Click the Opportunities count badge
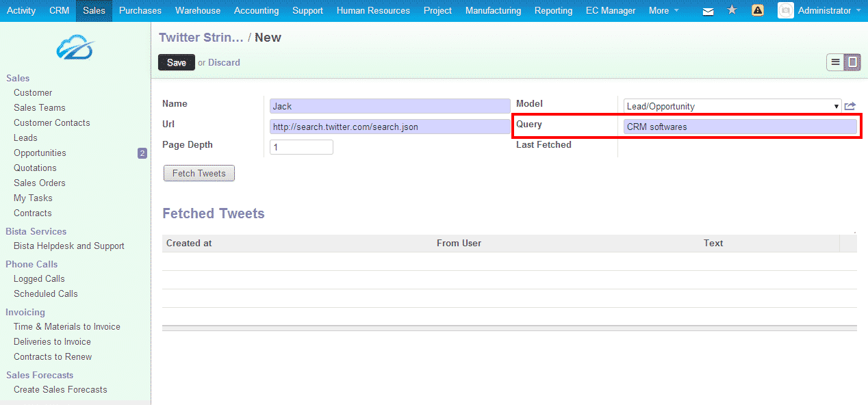The image size is (868, 405). click(142, 153)
